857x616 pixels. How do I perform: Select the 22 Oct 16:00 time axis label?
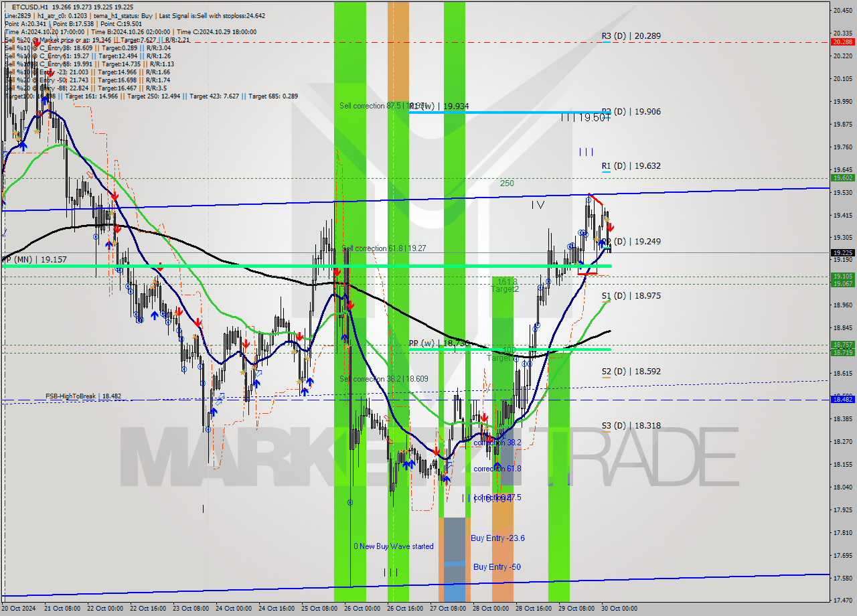[x=147, y=609]
